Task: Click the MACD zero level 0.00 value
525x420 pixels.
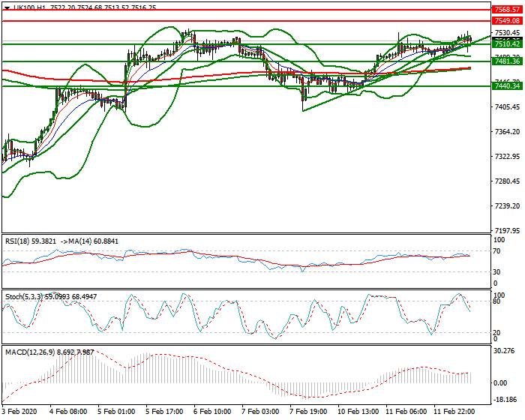Action: (500, 383)
